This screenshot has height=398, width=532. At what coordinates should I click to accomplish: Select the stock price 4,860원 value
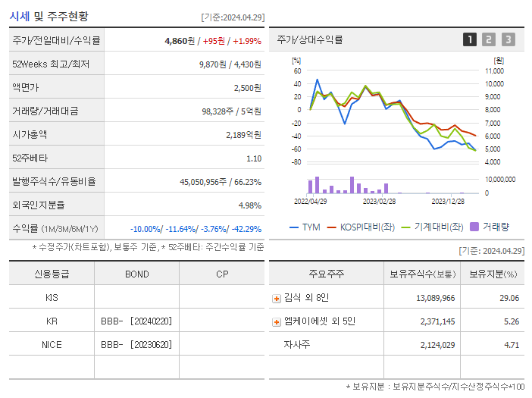[180, 41]
